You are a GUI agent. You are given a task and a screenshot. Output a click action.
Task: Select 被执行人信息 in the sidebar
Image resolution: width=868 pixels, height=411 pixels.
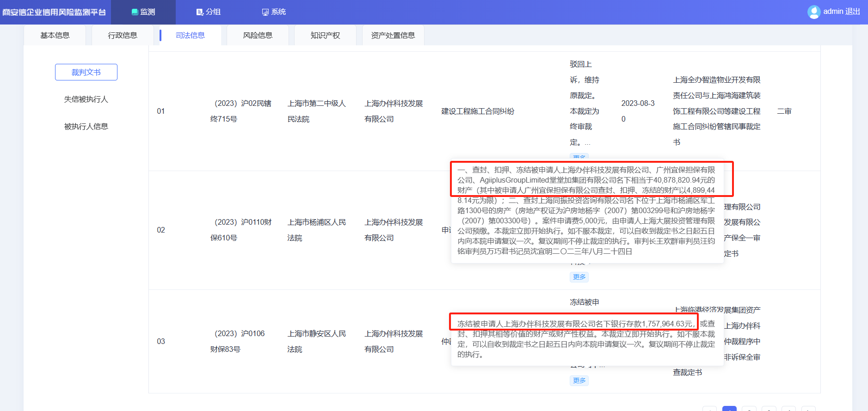click(86, 127)
